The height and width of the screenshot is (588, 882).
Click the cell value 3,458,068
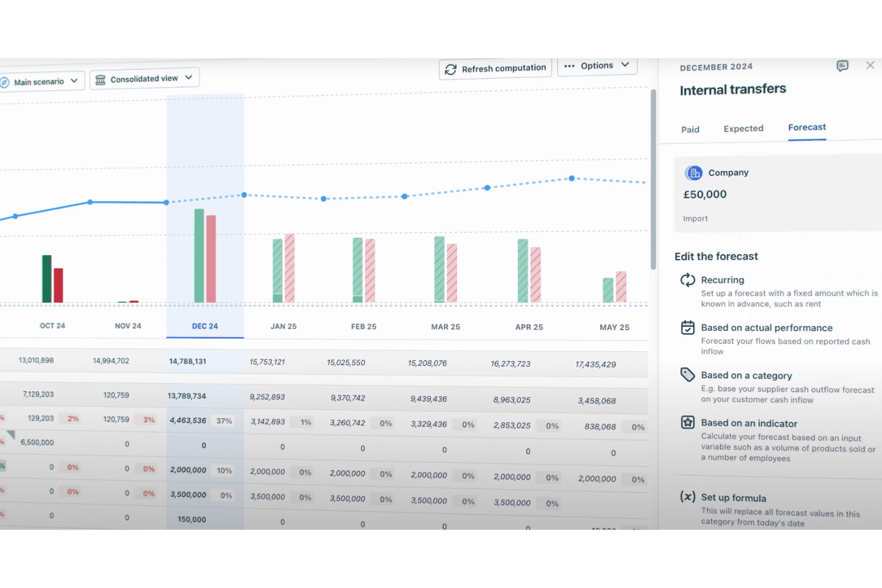click(597, 401)
